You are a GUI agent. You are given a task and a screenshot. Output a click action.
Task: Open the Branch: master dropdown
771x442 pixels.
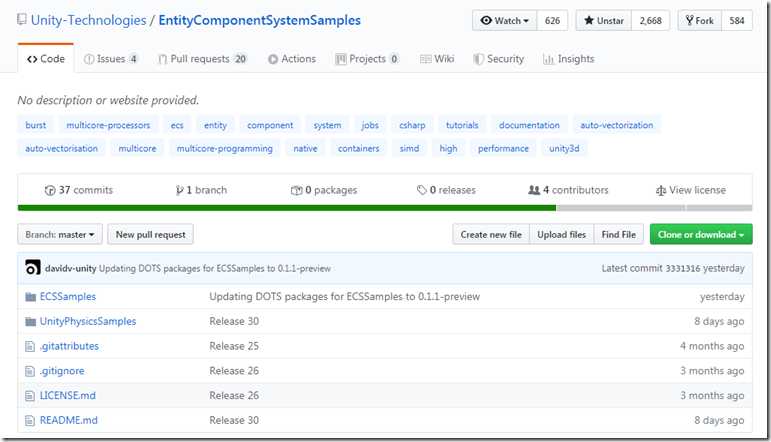point(60,235)
